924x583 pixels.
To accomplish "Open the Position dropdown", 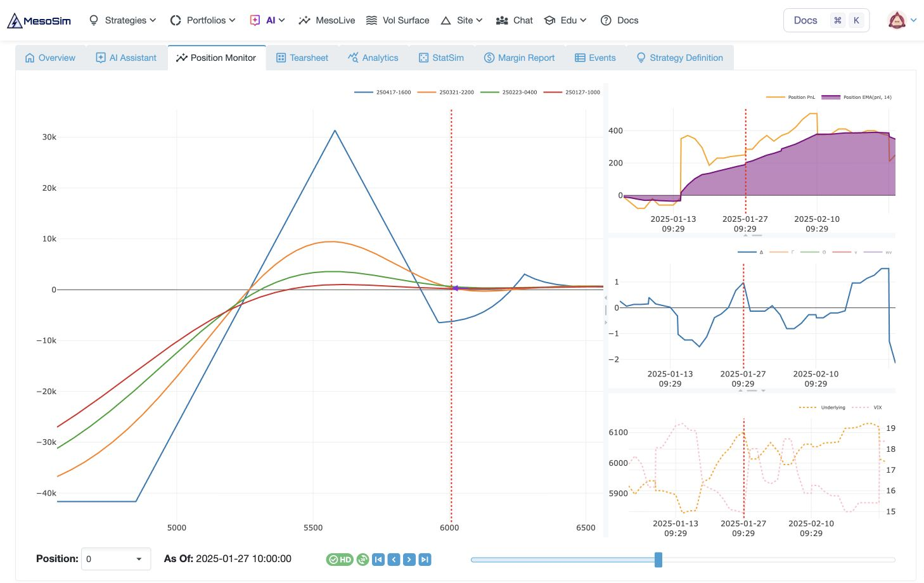I will point(116,559).
